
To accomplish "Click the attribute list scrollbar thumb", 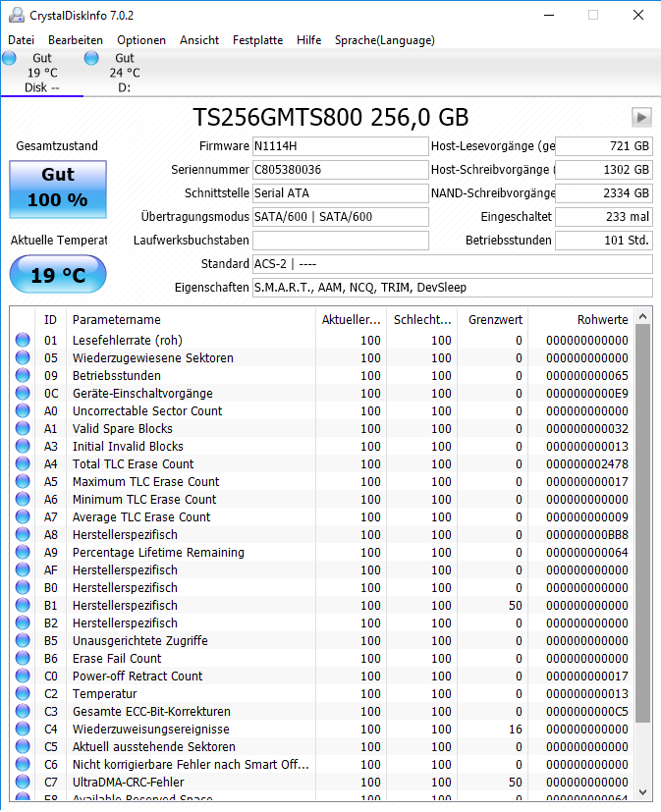I will point(643,523).
